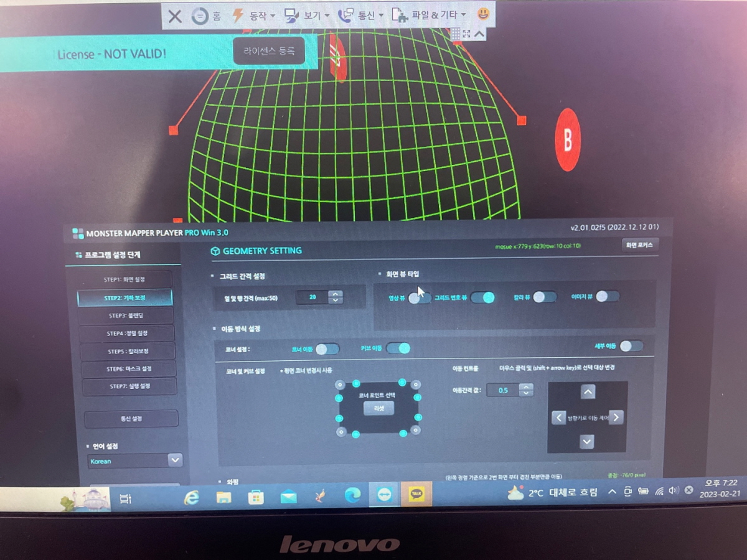Image resolution: width=747 pixels, height=560 pixels.
Task: Open KakaoTalk from the taskbar
Action: [x=416, y=495]
